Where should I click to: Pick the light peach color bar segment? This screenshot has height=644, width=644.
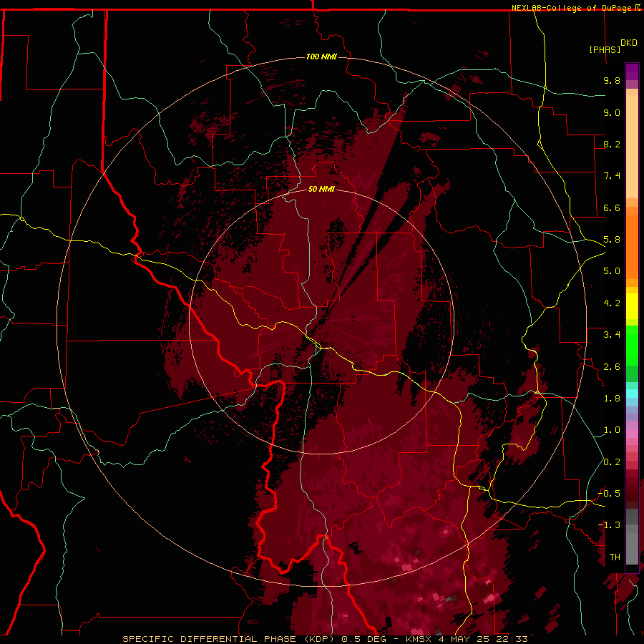(x=632, y=147)
